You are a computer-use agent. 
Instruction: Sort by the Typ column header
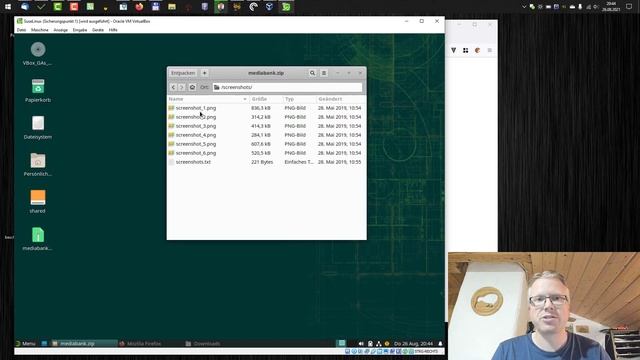coord(300,99)
